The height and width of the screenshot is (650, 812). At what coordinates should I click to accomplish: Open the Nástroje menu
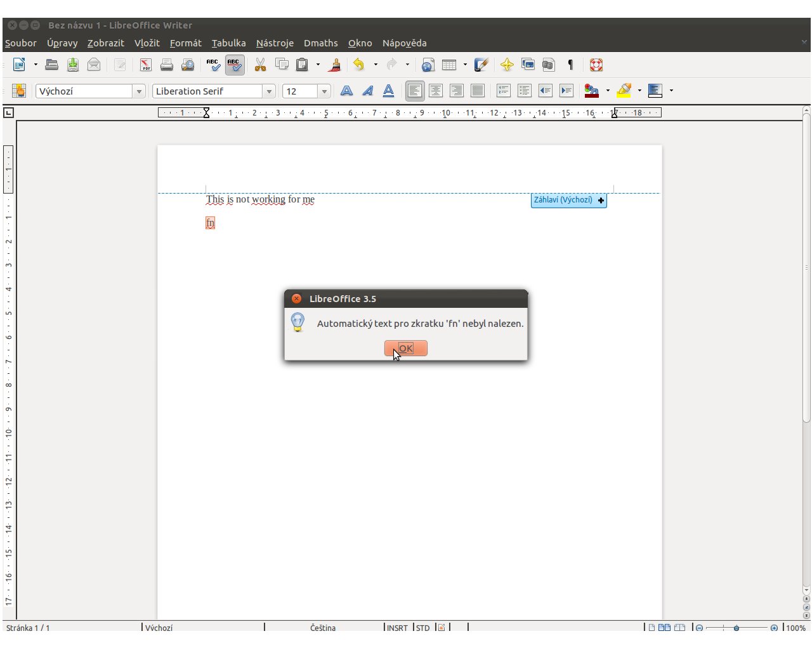tap(274, 43)
